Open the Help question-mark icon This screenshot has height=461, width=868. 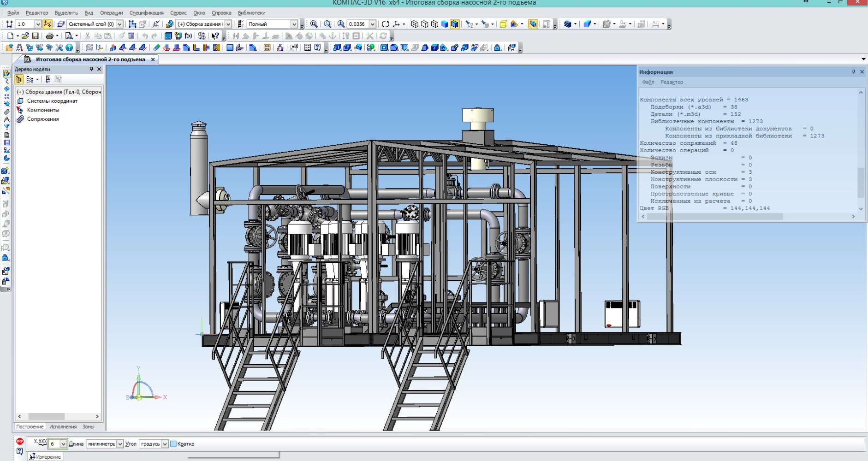[69, 47]
